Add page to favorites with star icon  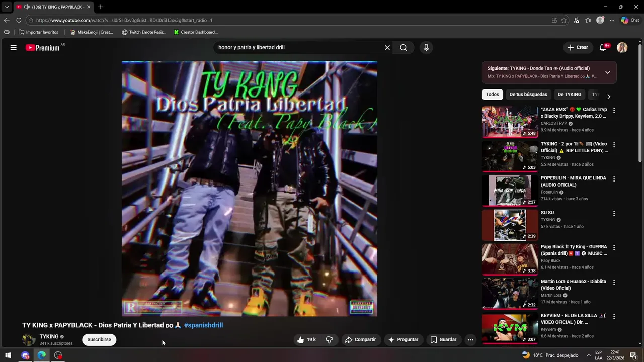point(564,20)
